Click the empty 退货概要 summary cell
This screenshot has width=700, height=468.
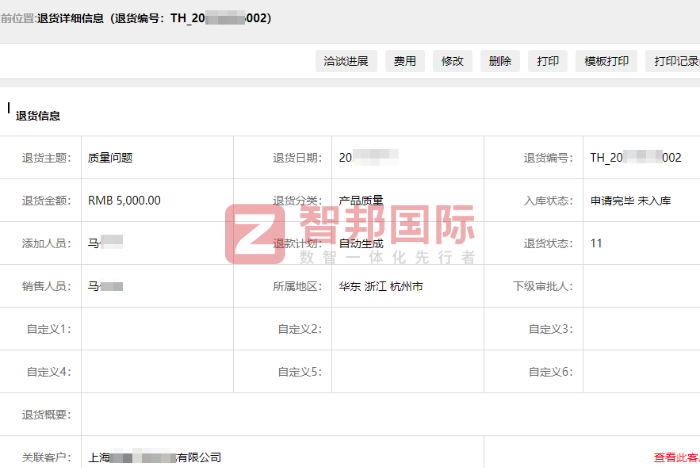pyautogui.click(x=390, y=414)
